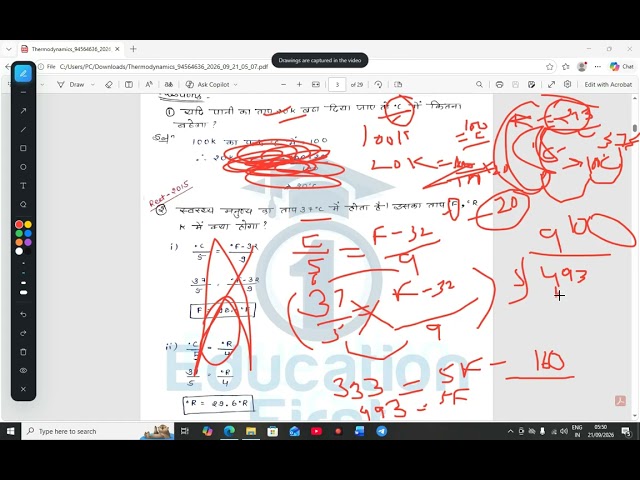Clear all drawings with the trash icon
The image size is (640, 480).
[23, 352]
